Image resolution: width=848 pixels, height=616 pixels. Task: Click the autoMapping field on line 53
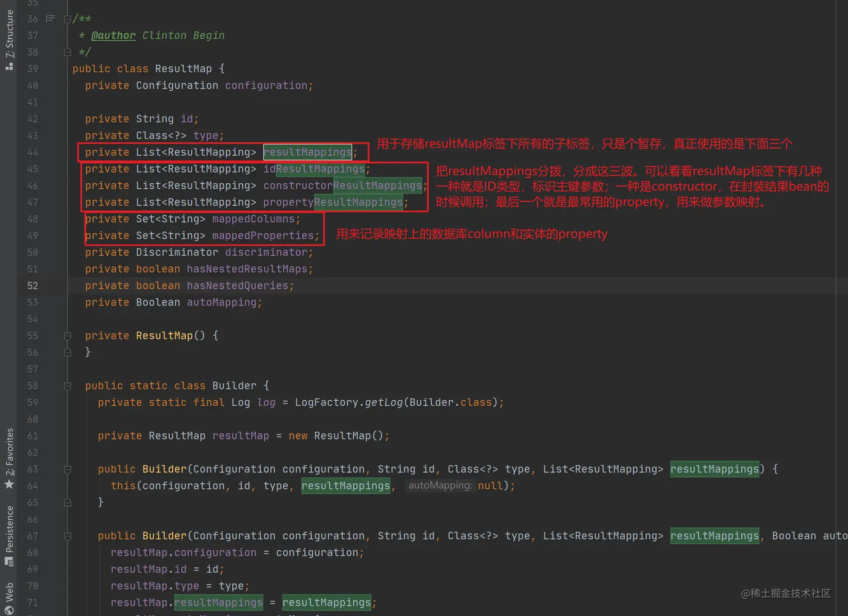pyautogui.click(x=222, y=302)
